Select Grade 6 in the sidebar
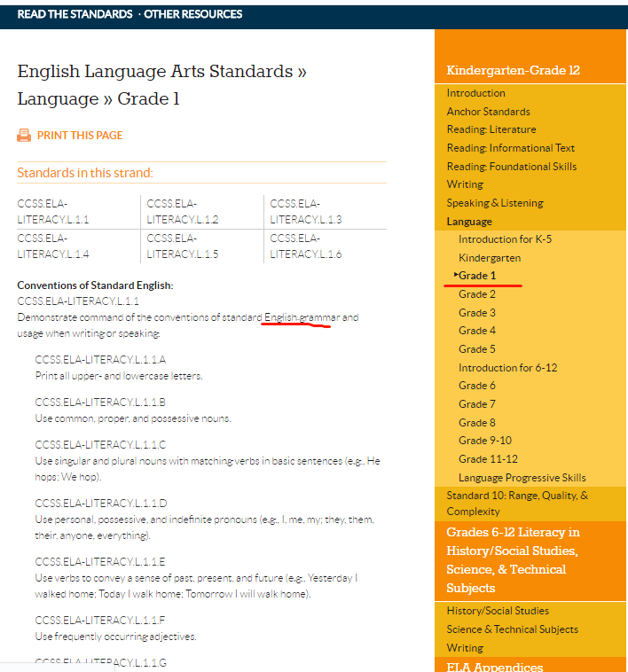The width and height of the screenshot is (628, 672). coord(477,386)
